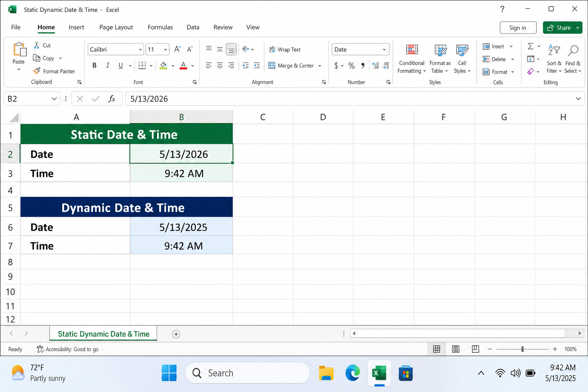The image size is (588, 392).
Task: Click Increase Decimal icon
Action: [x=376, y=65]
